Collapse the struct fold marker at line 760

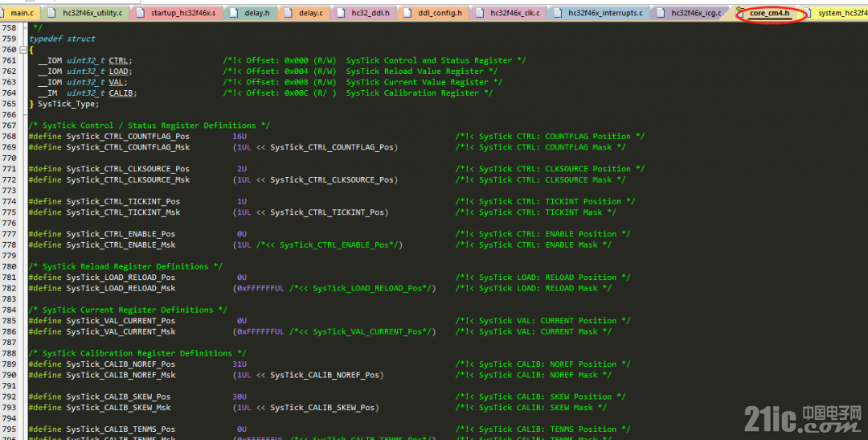click(x=23, y=49)
